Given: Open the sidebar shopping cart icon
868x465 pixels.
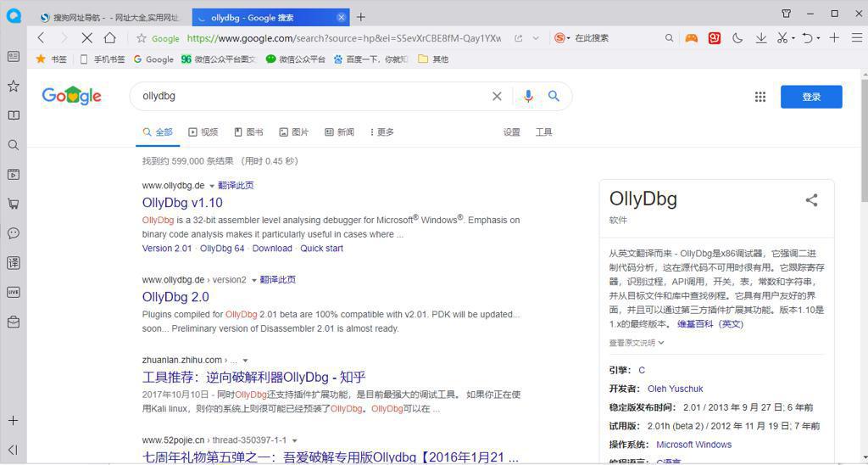Looking at the screenshot, I should click(14, 204).
